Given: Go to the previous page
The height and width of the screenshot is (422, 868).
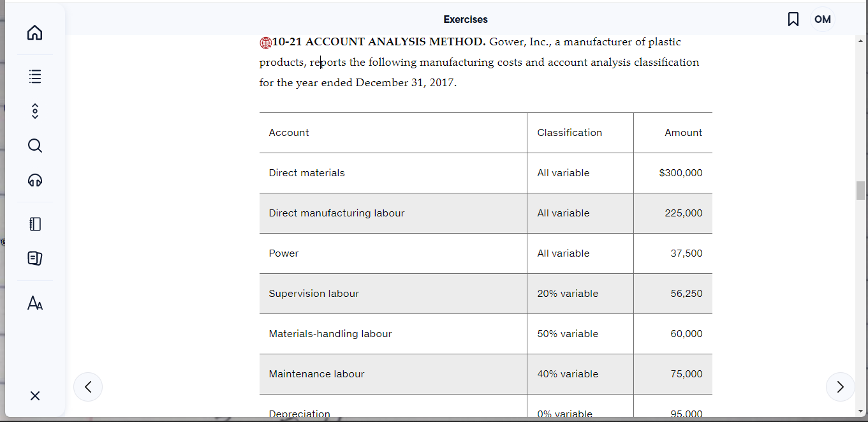Looking at the screenshot, I should [87, 387].
